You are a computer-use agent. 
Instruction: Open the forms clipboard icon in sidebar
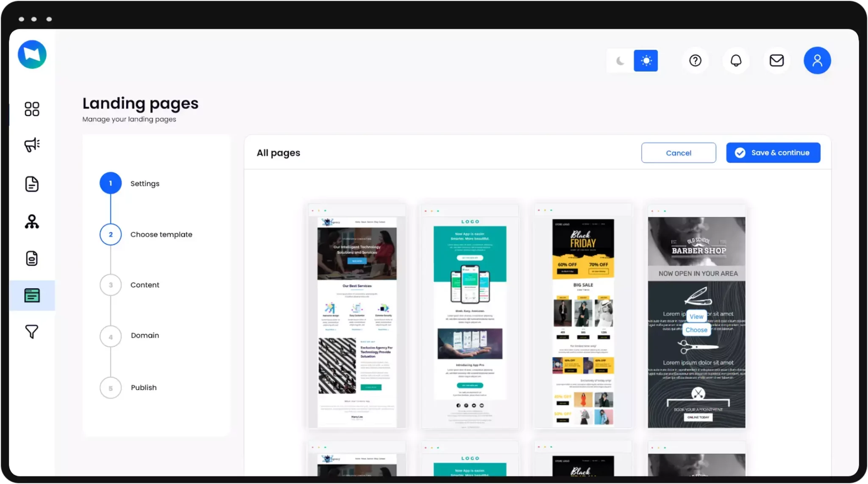[32, 258]
